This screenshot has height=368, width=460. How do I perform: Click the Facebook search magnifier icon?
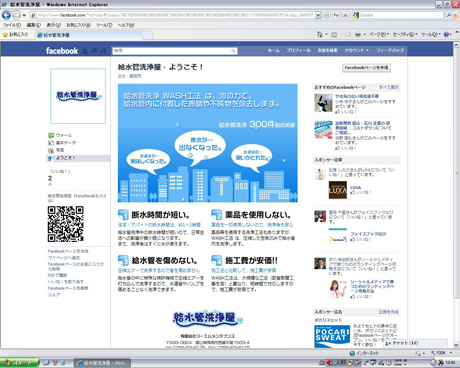pyautogui.click(x=234, y=51)
